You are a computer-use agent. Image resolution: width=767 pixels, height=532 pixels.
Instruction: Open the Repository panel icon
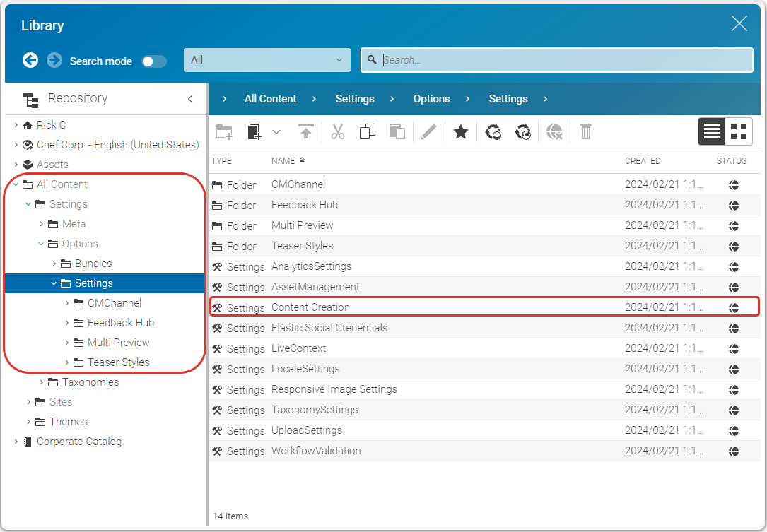coord(30,100)
